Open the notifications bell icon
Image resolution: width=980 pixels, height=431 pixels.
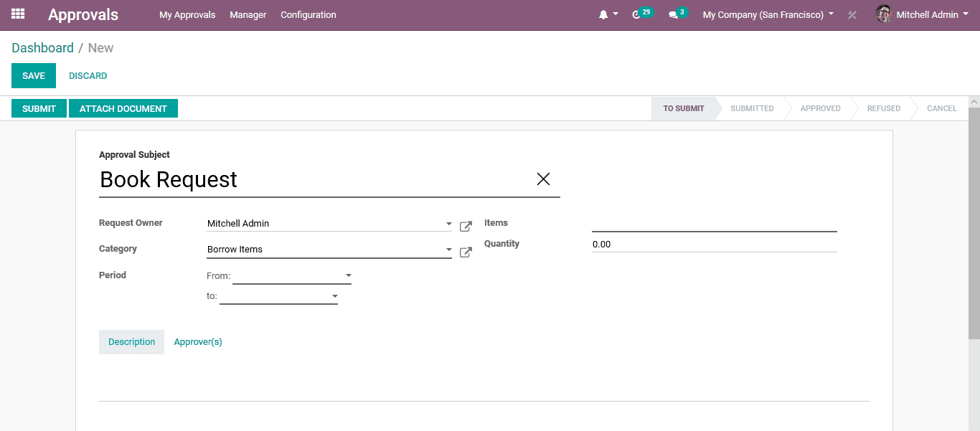(603, 14)
